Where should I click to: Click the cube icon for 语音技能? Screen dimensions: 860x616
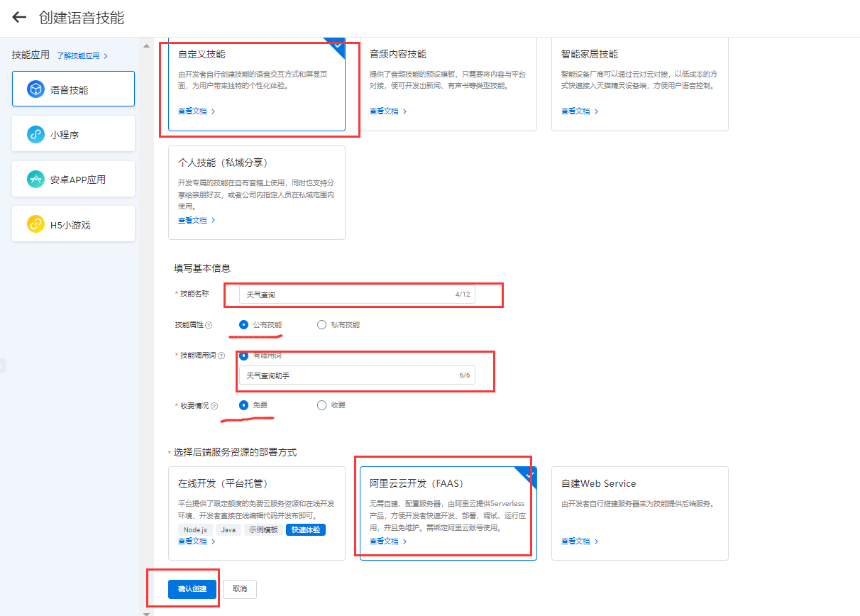click(35, 89)
